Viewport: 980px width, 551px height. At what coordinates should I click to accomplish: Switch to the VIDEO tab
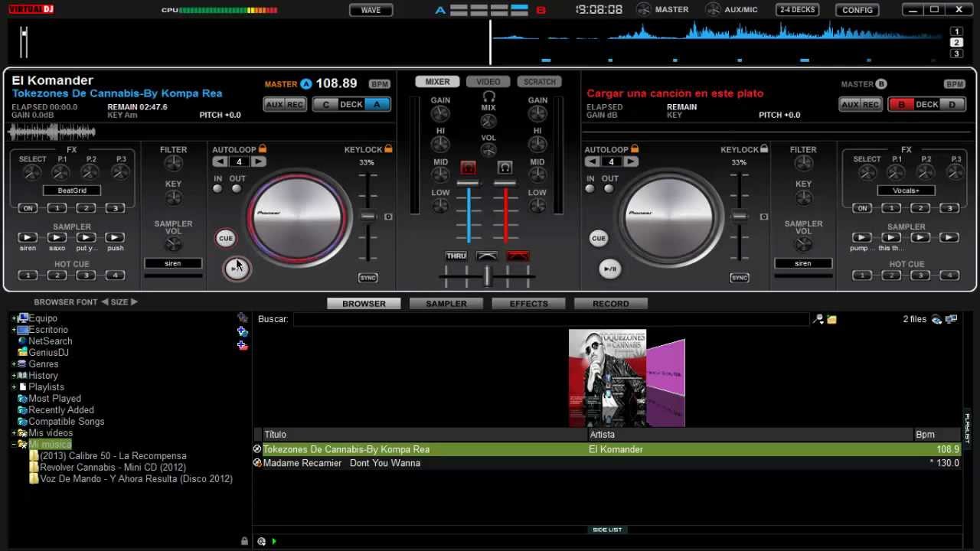click(488, 82)
